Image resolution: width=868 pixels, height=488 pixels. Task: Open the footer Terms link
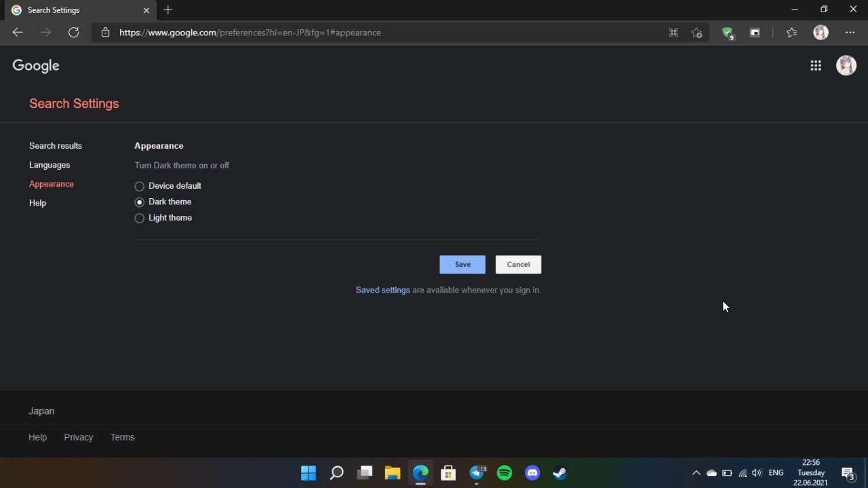(123, 437)
